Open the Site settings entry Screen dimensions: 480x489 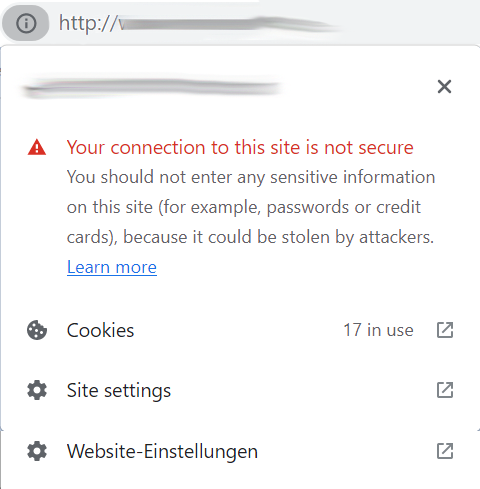[x=240, y=390]
